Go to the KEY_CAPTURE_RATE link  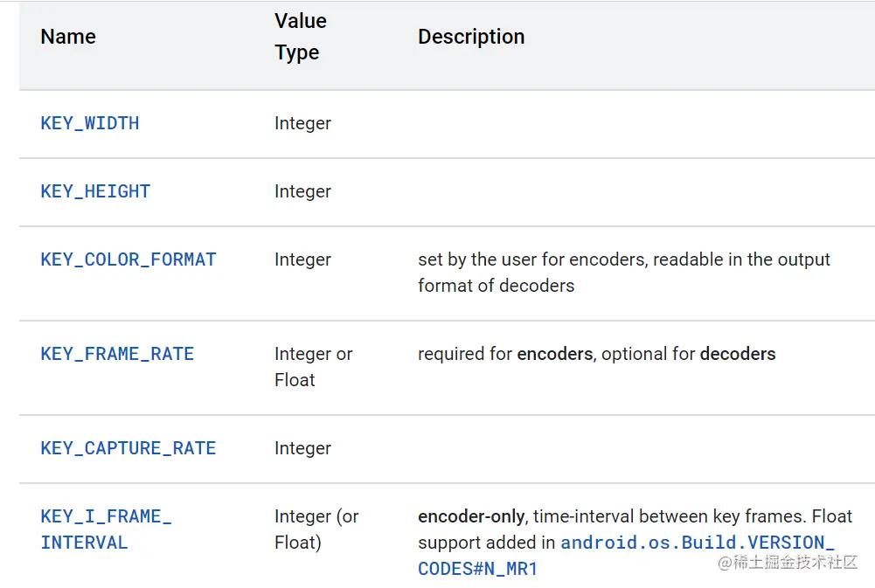[128, 448]
